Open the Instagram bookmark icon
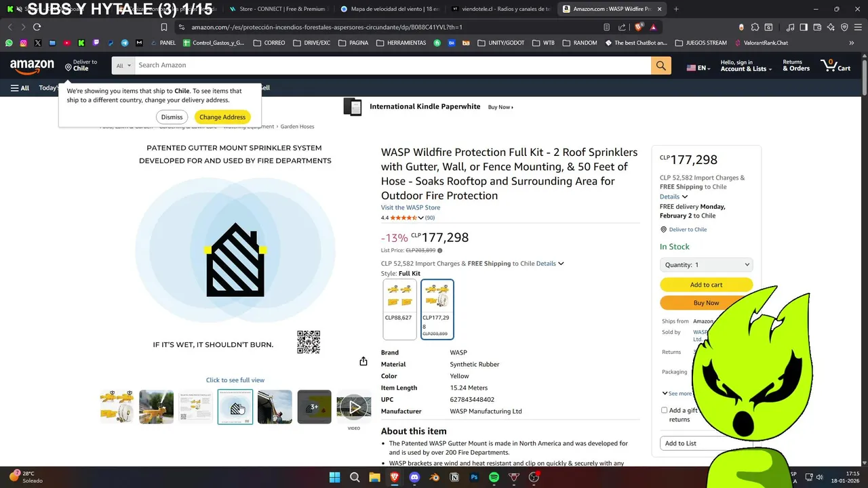 (23, 43)
